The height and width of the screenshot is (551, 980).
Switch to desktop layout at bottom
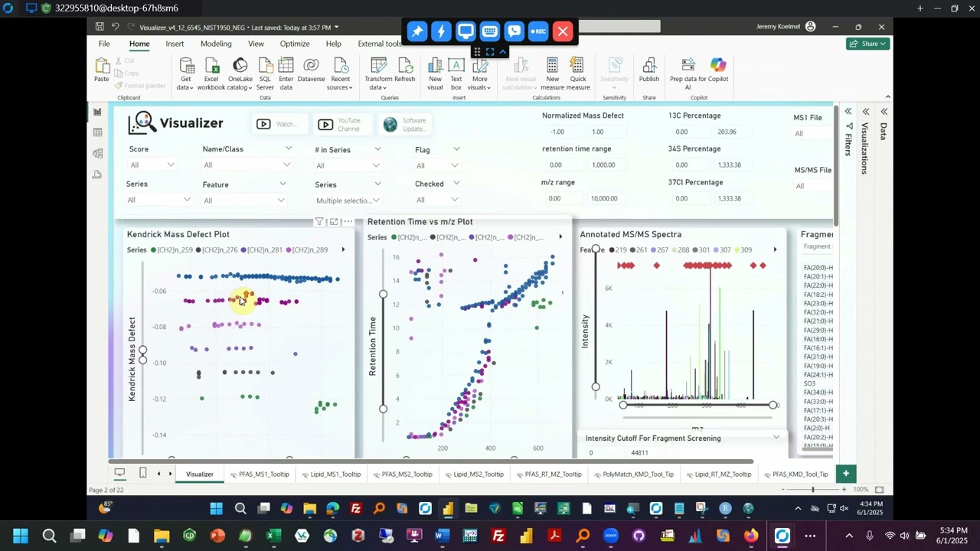[x=119, y=474]
